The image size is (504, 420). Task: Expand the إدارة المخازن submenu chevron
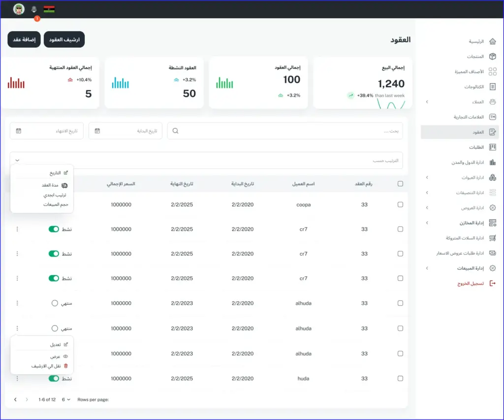coord(427,223)
